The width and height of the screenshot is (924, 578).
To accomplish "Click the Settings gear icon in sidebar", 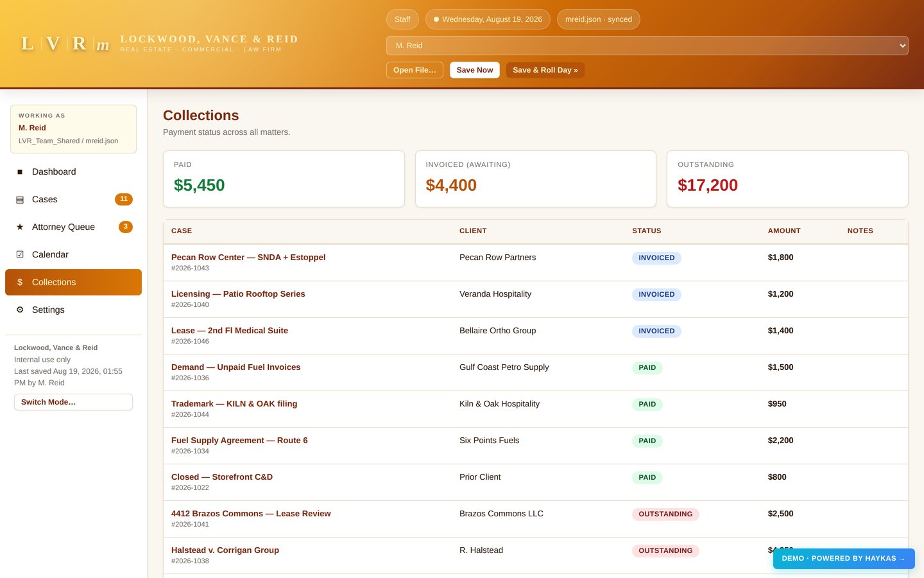I will [x=20, y=310].
